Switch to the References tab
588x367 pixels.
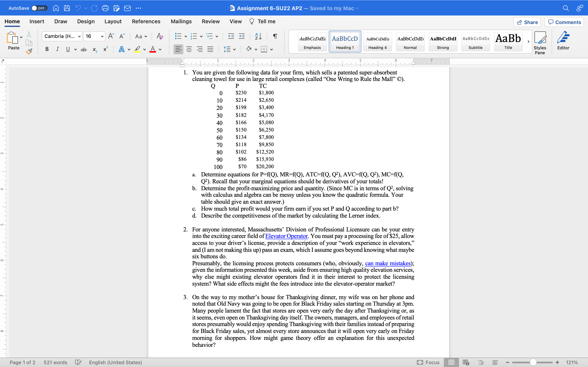(x=146, y=21)
